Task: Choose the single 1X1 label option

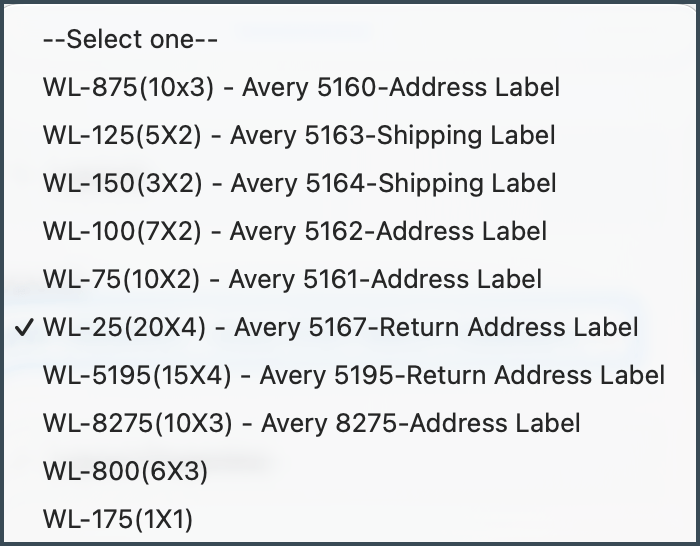Action: point(118,519)
